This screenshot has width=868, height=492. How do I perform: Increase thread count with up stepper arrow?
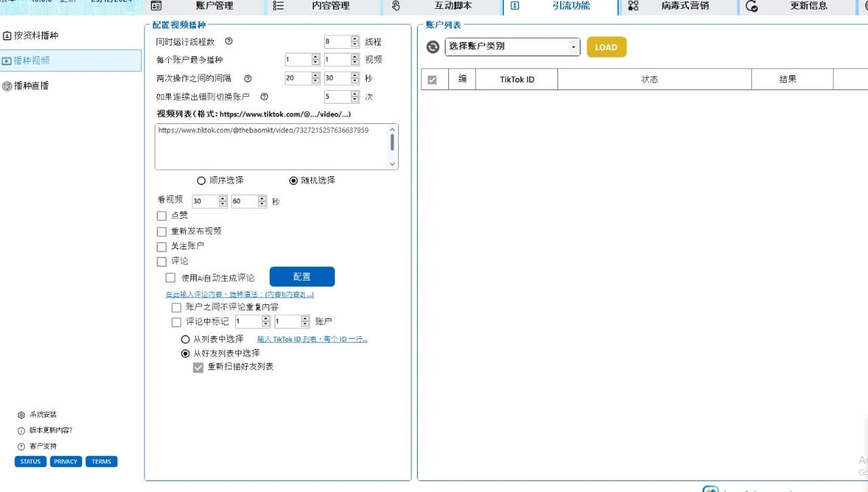coord(353,37)
